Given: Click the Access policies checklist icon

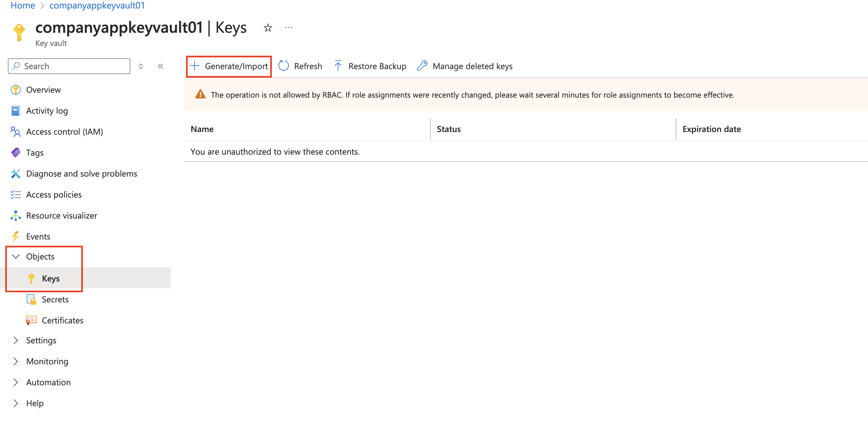Looking at the screenshot, I should [15, 195].
